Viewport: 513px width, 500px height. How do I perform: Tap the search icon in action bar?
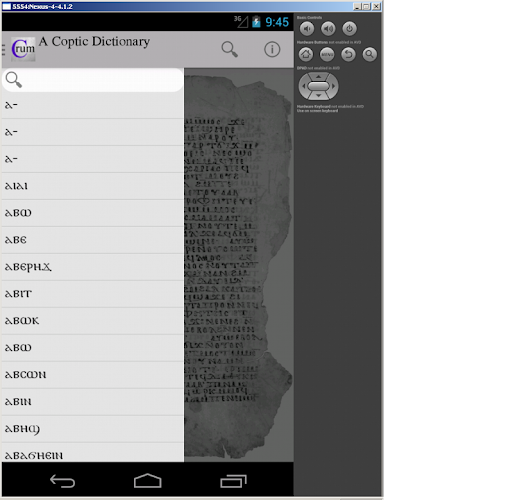click(x=230, y=49)
